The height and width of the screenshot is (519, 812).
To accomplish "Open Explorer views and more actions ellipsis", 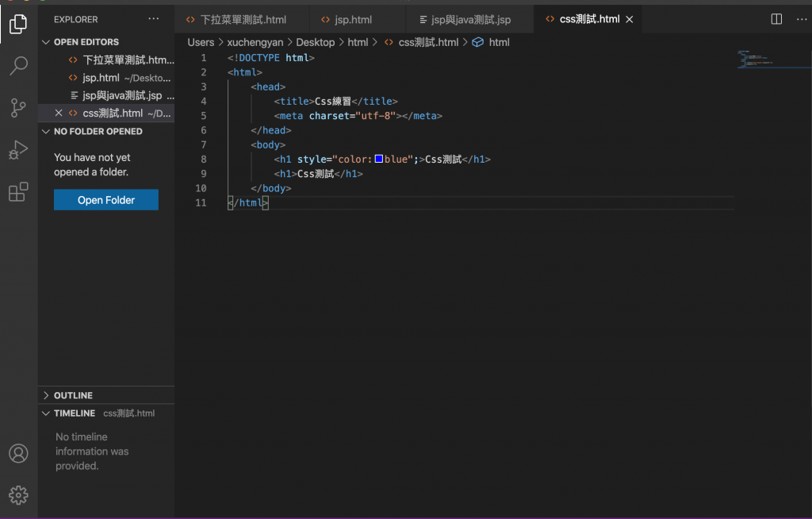I will (x=154, y=19).
